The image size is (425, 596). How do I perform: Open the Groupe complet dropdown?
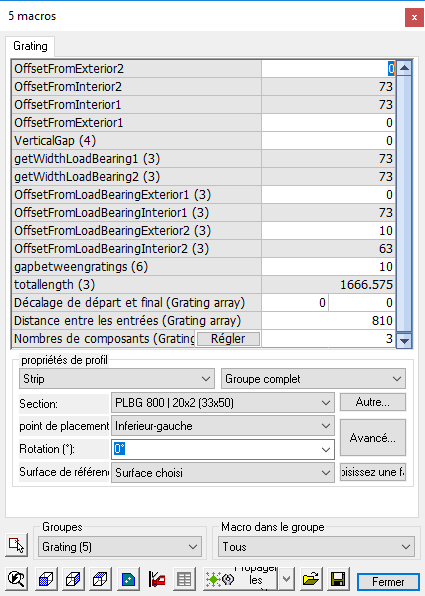[313, 379]
